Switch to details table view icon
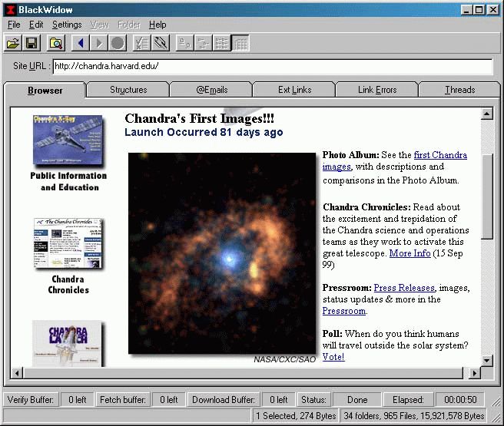The height and width of the screenshot is (426, 504). click(240, 43)
